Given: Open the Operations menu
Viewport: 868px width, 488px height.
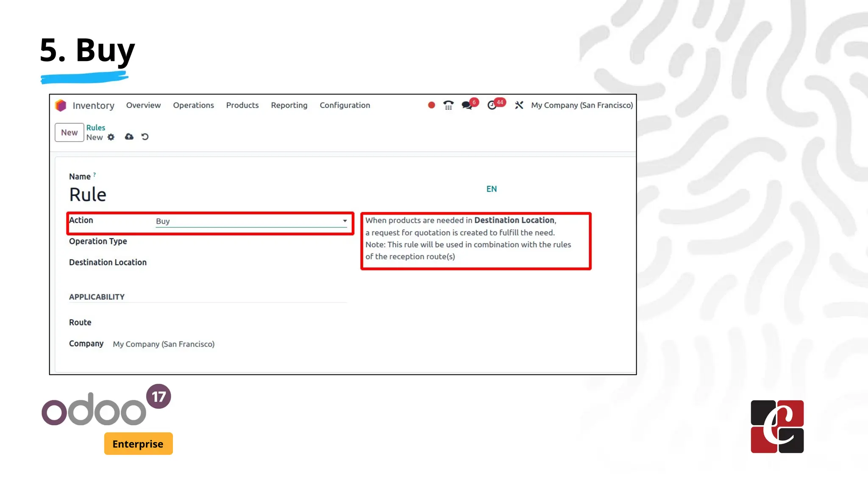Looking at the screenshot, I should pos(193,105).
